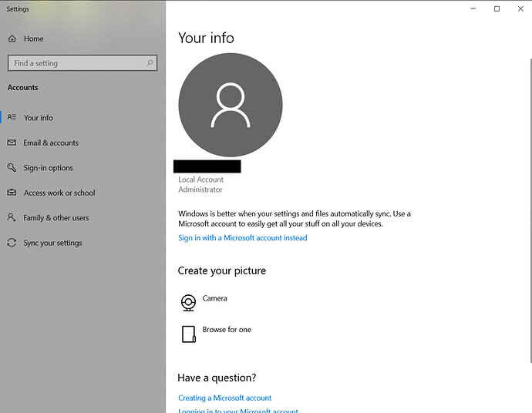Click the Sign-in options key icon
Screen dimensions: 532x413
pos(12,167)
